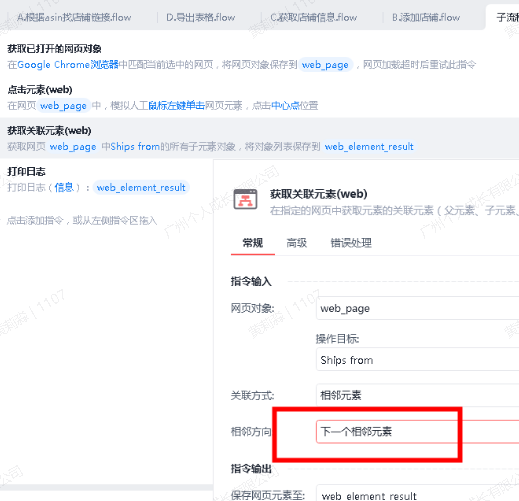Switch to the 高级 settings tab
519x501 pixels.
(x=297, y=243)
